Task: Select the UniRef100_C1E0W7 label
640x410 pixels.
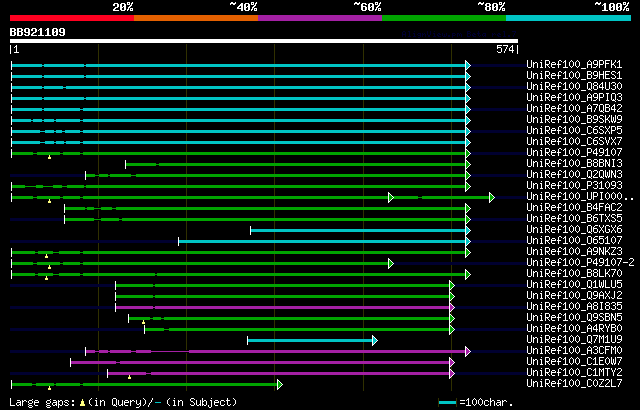Action: click(x=574, y=362)
